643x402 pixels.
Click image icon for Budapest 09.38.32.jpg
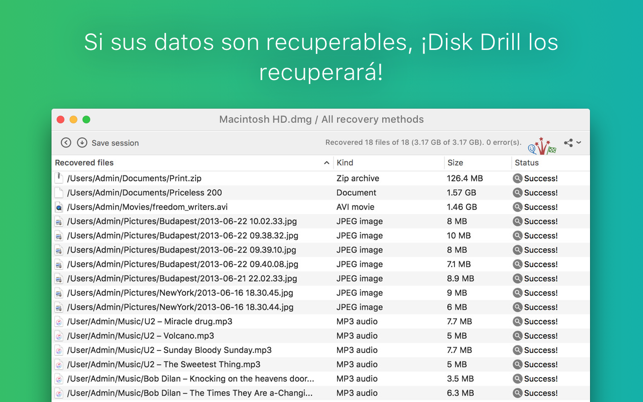coord(59,235)
